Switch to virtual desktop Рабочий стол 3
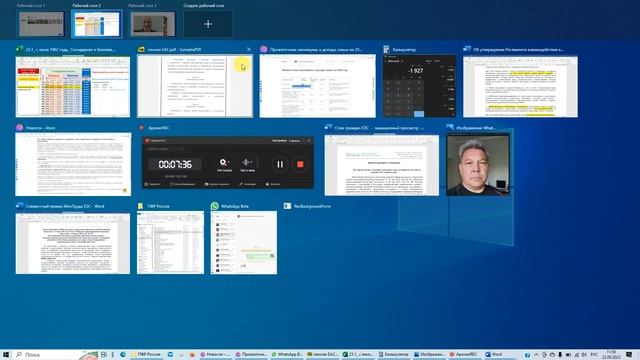 click(152, 24)
